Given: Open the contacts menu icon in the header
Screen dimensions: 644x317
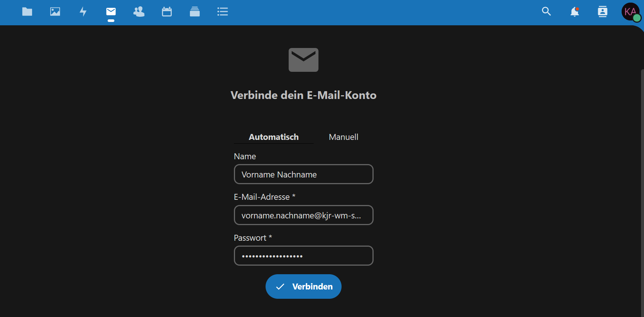Looking at the screenshot, I should click(x=602, y=12).
